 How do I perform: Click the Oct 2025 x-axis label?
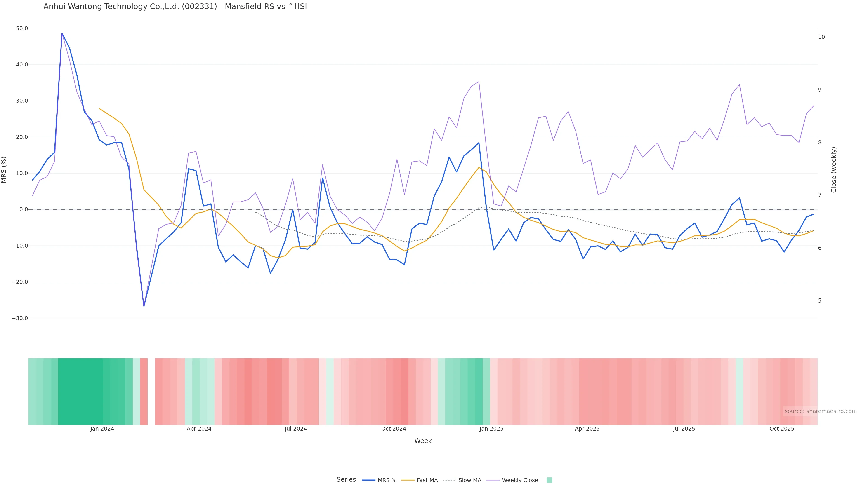point(782,429)
